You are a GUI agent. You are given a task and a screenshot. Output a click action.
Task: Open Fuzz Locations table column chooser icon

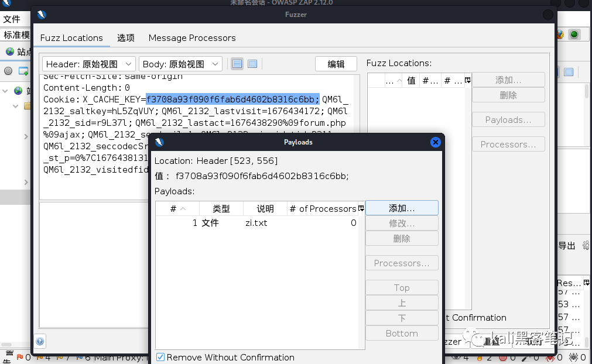[x=468, y=80]
